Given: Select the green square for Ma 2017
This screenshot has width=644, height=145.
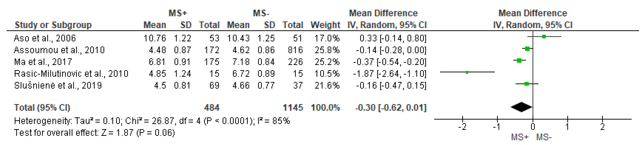Looking at the screenshot, I should tap(519, 60).
